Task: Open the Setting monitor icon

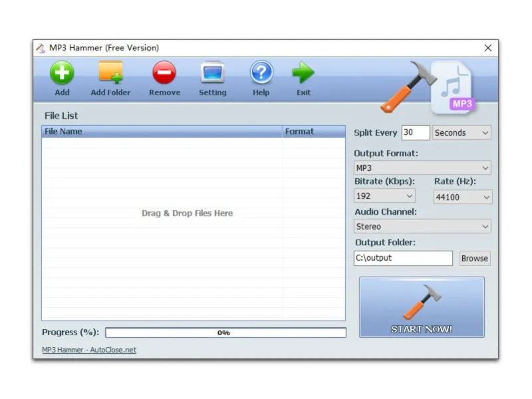Action: click(212, 72)
